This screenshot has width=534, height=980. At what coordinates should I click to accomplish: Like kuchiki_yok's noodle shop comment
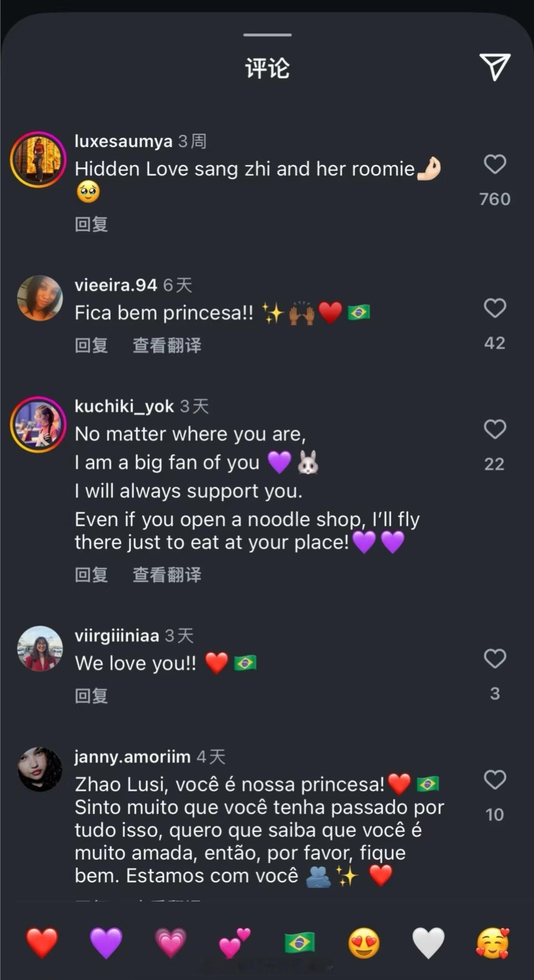(x=495, y=430)
